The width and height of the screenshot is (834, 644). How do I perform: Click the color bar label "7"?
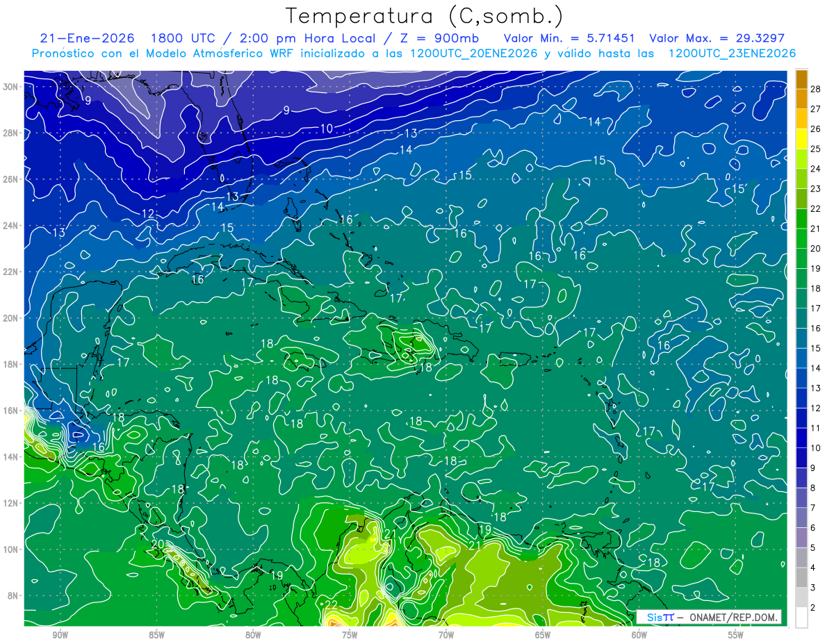(x=814, y=508)
